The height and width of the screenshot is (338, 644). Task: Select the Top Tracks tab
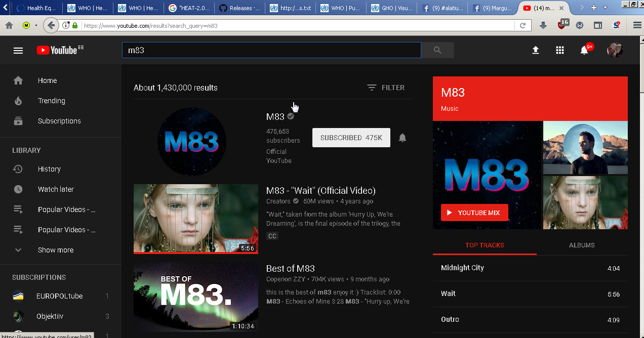[485, 245]
